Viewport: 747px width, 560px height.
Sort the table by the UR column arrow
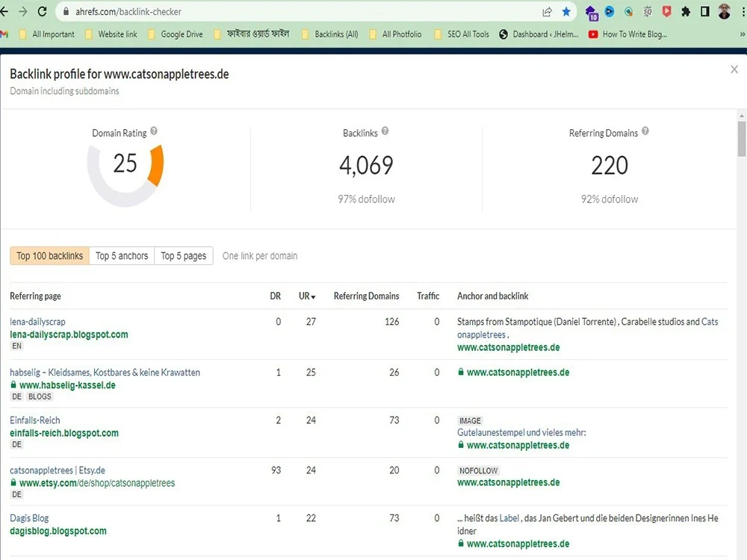(313, 297)
